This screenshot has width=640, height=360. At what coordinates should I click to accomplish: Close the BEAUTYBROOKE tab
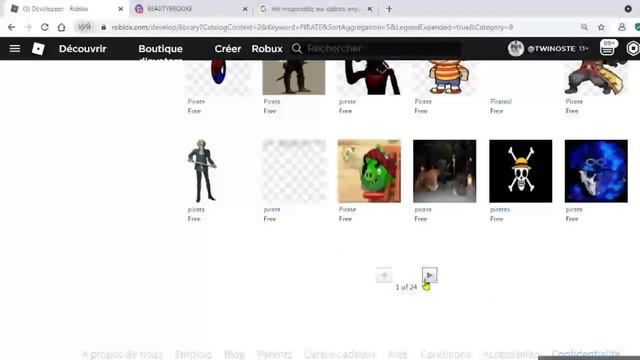tap(245, 9)
